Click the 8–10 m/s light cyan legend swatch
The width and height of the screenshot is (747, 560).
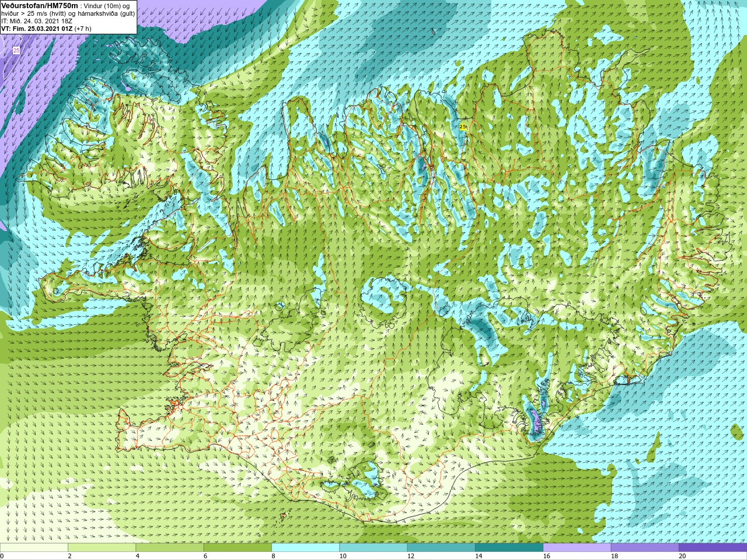pyautogui.click(x=305, y=548)
